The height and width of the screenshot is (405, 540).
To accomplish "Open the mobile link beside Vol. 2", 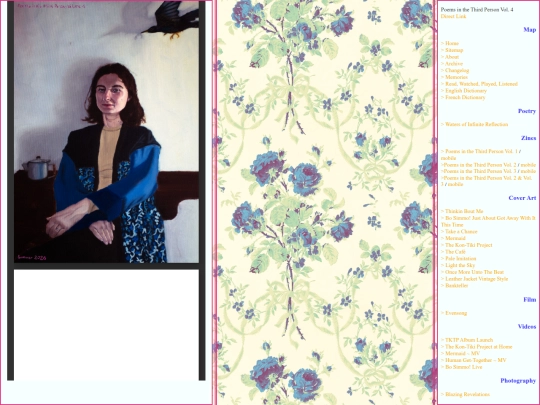I will tap(528, 165).
